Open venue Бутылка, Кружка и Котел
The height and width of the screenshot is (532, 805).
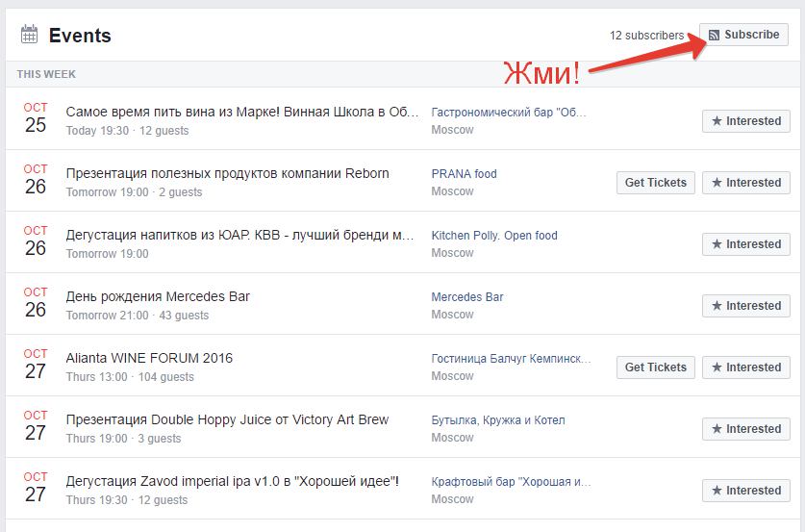tap(498, 420)
